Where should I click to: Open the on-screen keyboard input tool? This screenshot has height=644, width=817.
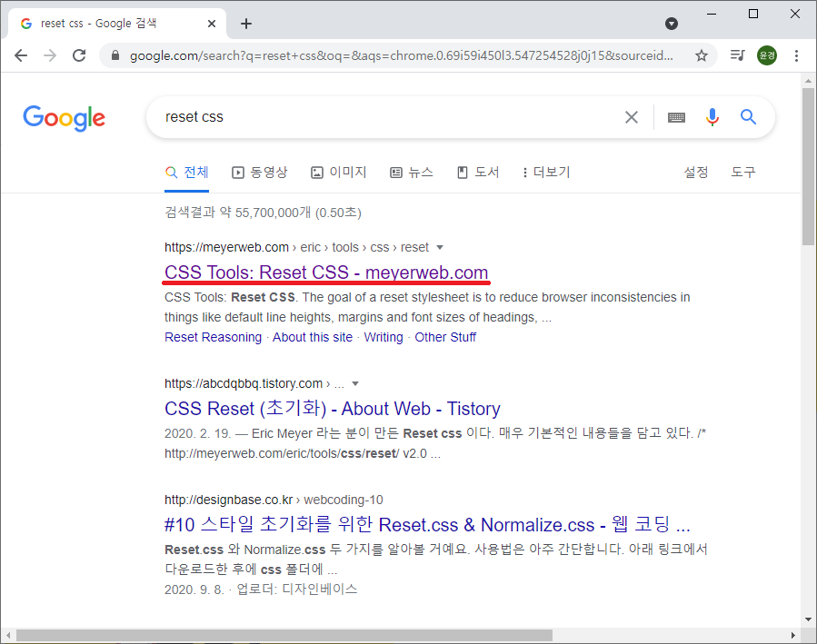(x=676, y=117)
